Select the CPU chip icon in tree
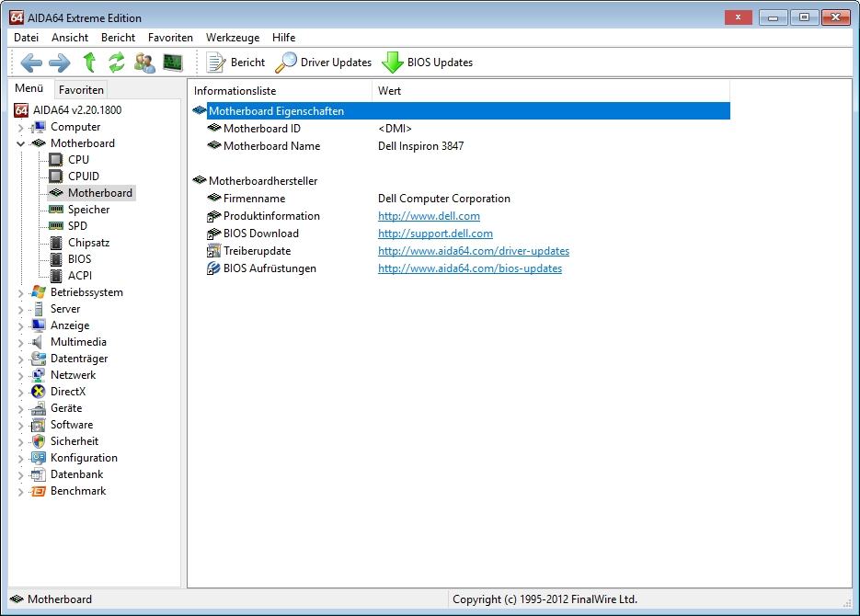The height and width of the screenshot is (616, 860). pos(56,159)
